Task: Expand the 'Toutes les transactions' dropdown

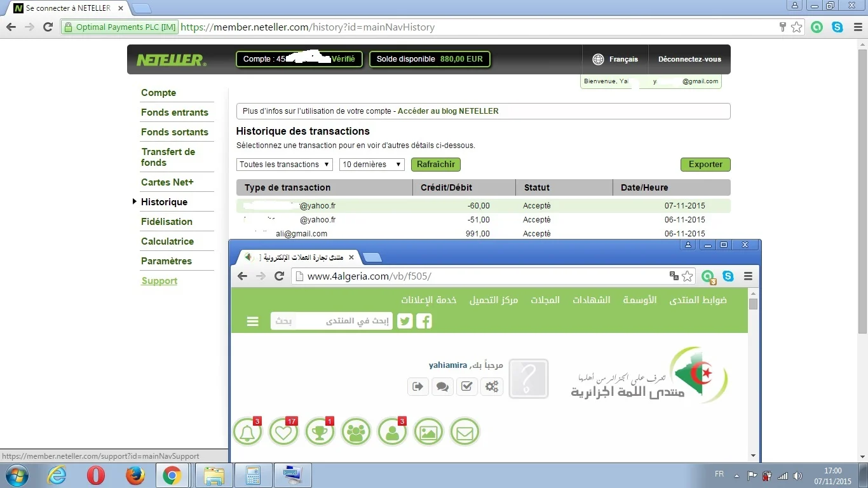Action: point(285,165)
